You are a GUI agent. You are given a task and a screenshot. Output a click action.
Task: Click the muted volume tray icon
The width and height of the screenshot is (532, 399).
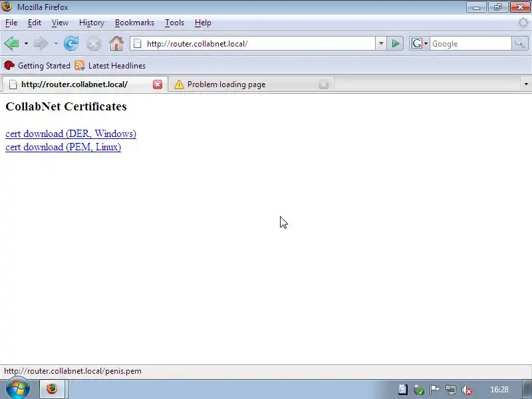467,390
